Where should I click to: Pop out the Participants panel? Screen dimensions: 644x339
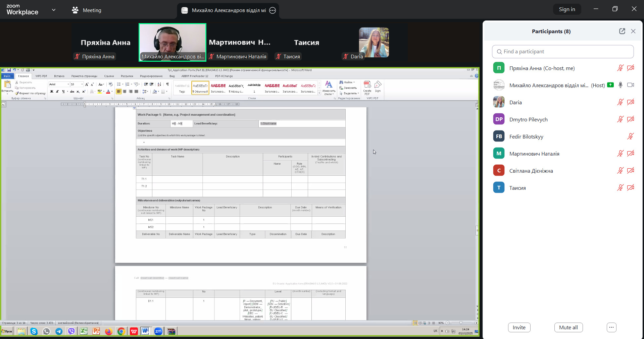click(x=622, y=31)
